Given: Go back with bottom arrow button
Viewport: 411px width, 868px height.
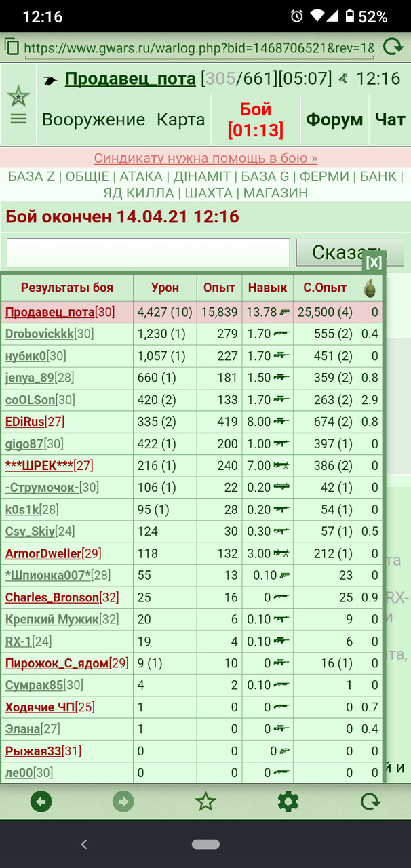Looking at the screenshot, I should [x=41, y=802].
